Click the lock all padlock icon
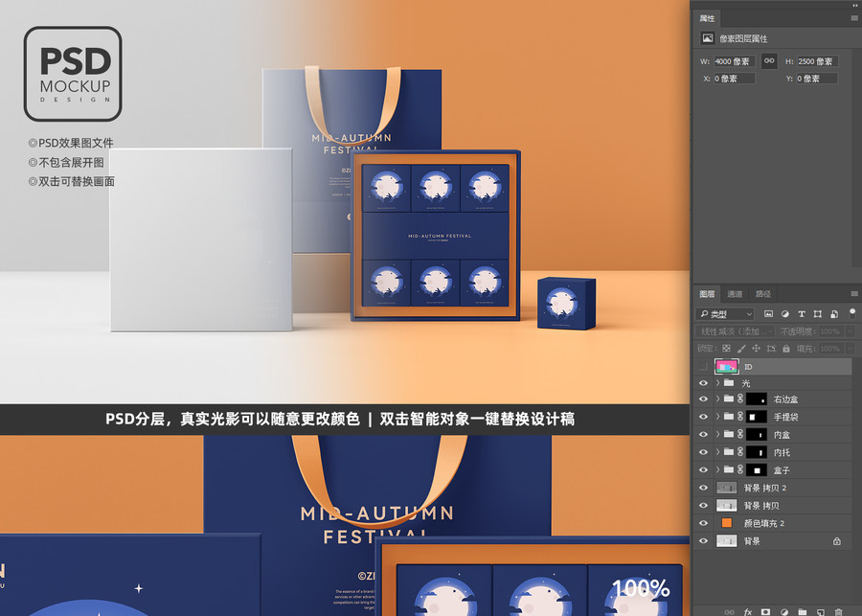 tap(786, 348)
